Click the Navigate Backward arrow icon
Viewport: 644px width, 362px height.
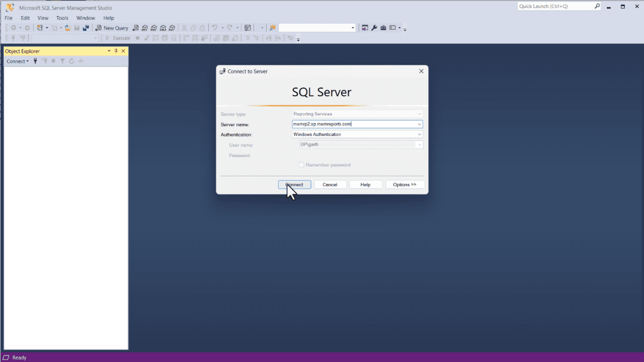[x=13, y=28]
